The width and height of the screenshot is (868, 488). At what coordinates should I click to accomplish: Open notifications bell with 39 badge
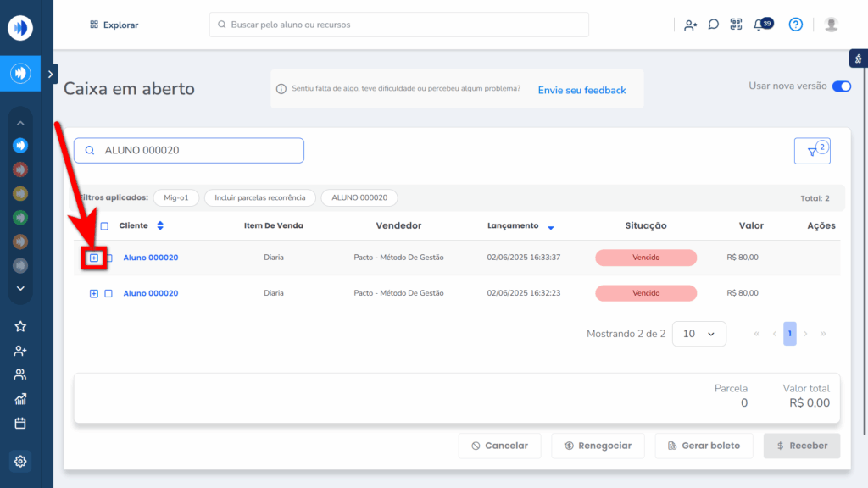pyautogui.click(x=760, y=25)
